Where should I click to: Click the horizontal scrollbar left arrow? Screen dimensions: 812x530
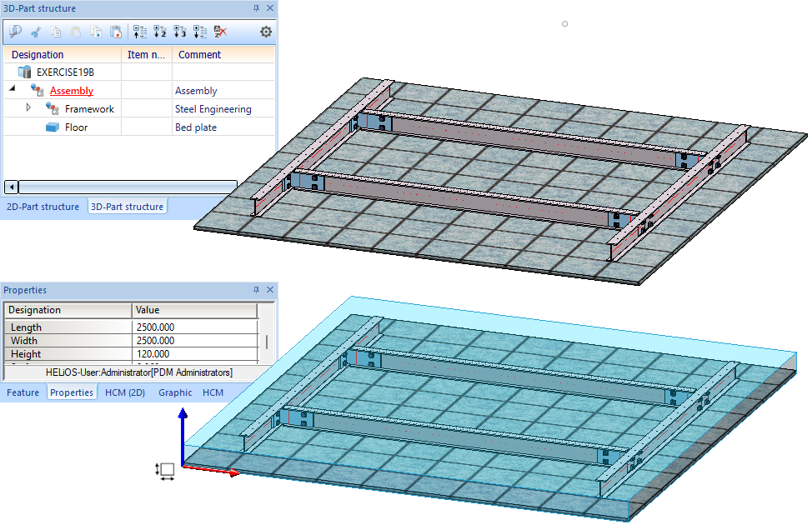tap(11, 187)
